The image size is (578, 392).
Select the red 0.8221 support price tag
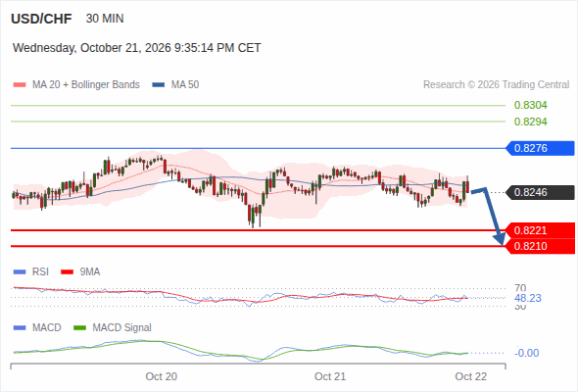point(540,230)
